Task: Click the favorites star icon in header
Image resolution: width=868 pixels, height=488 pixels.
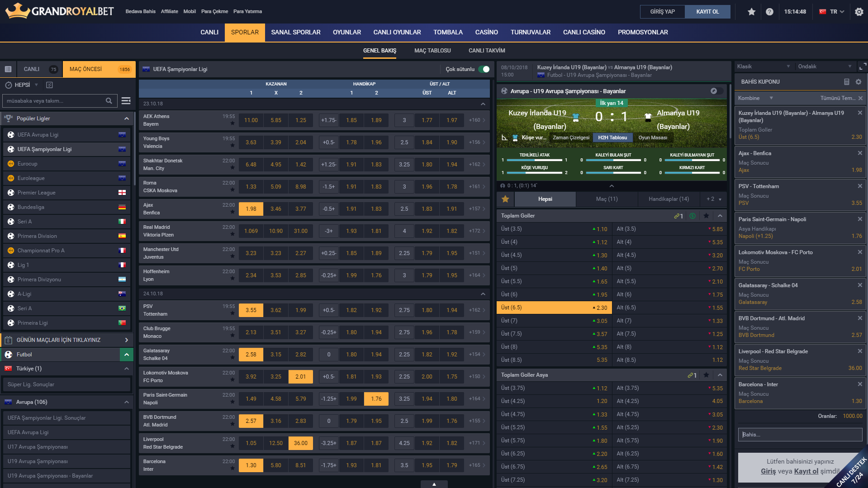Action: 751,12
